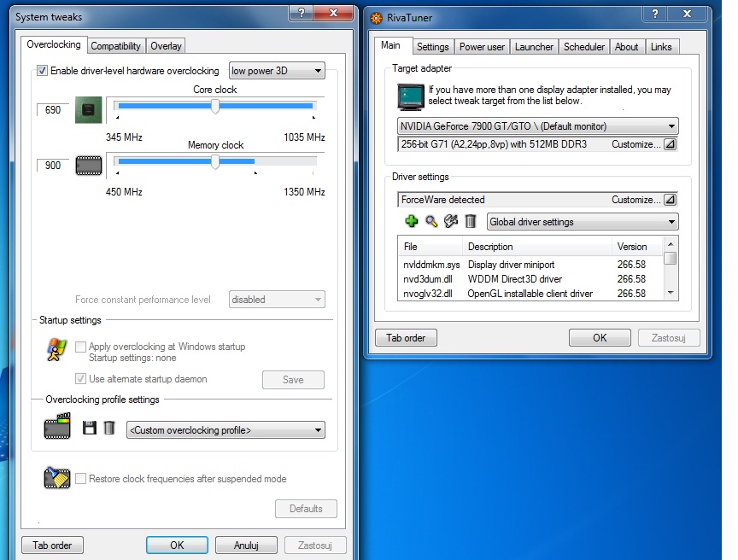This screenshot has width=738, height=560.
Task: Save overclocking profile with floppy icon
Action: click(90, 428)
